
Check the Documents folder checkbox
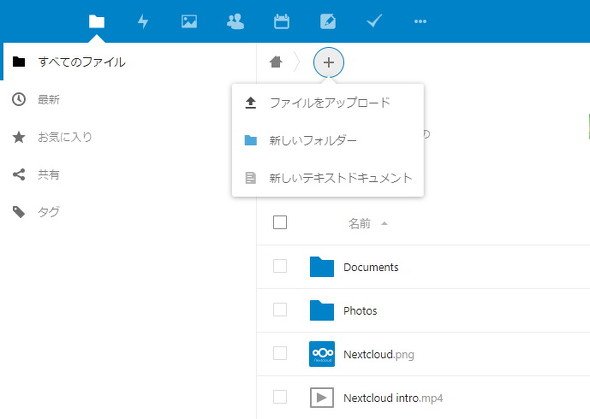click(280, 266)
